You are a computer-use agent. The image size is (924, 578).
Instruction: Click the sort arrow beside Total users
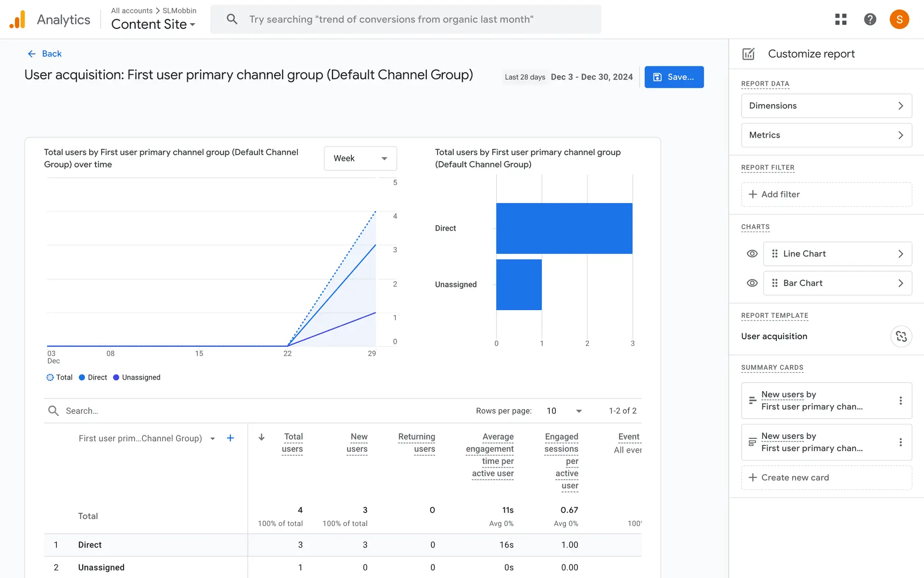pyautogui.click(x=261, y=437)
